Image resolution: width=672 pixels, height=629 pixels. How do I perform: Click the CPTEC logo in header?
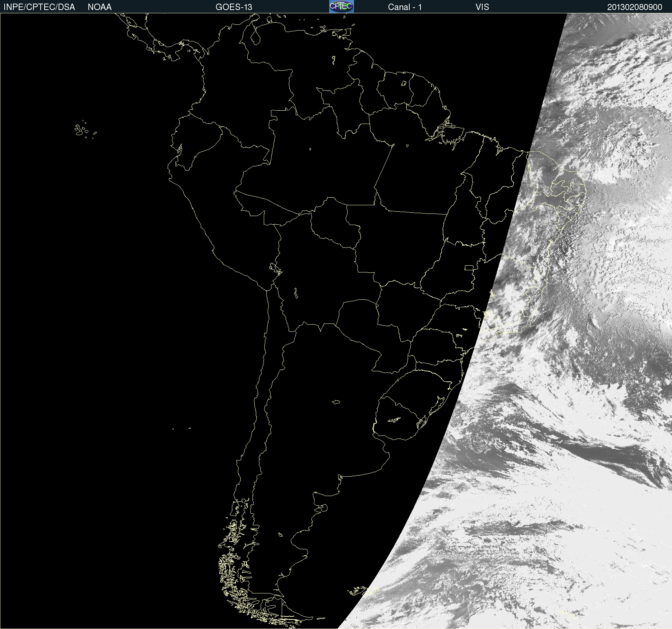[x=341, y=6]
